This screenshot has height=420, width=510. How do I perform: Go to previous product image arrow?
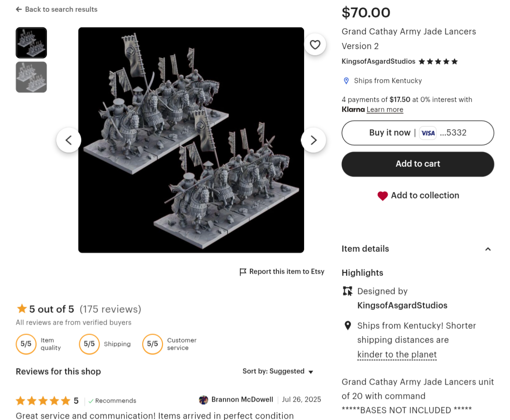pos(69,140)
